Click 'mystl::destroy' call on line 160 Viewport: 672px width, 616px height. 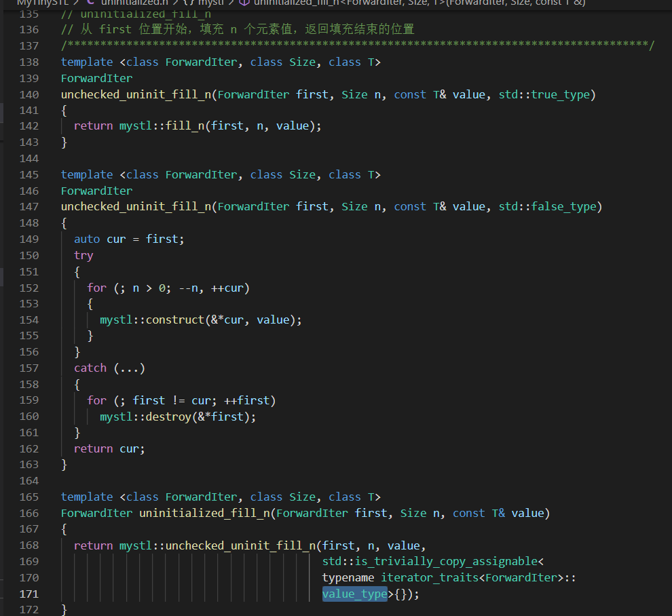coord(146,417)
